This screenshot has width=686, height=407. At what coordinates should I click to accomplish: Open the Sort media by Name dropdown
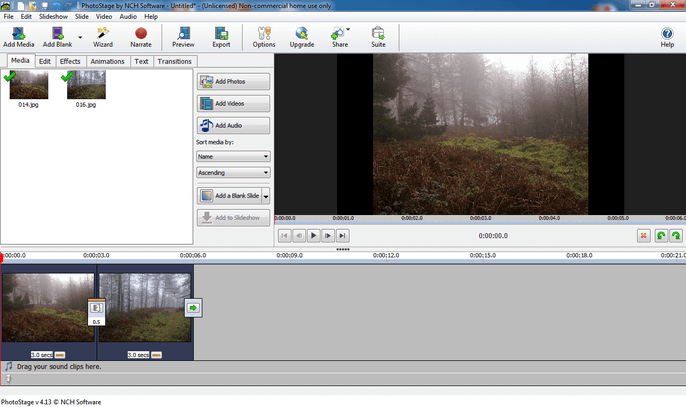(233, 156)
